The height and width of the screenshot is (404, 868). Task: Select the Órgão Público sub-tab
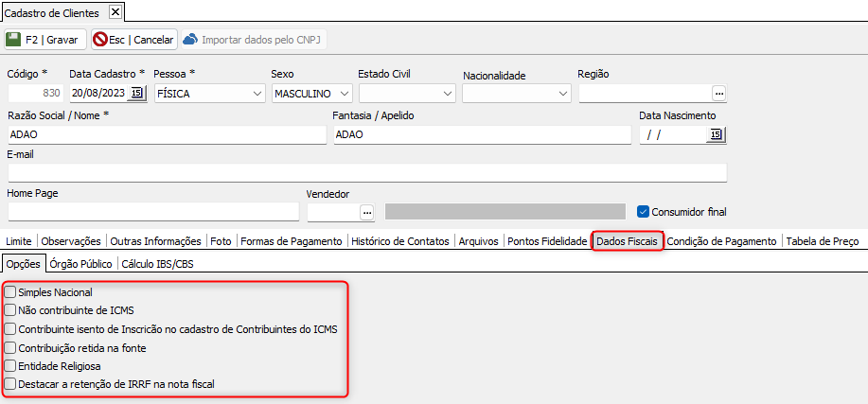pyautogui.click(x=81, y=264)
